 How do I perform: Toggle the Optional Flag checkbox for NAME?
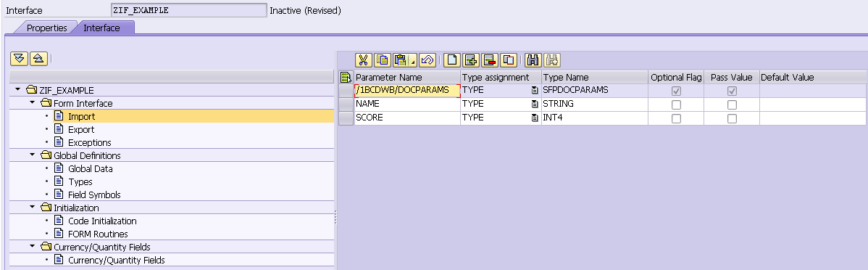676,105
